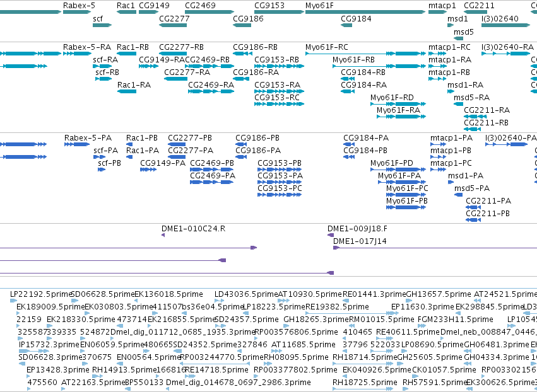
Task: Click the SD24357.5prime EST label
Action: coord(247,320)
